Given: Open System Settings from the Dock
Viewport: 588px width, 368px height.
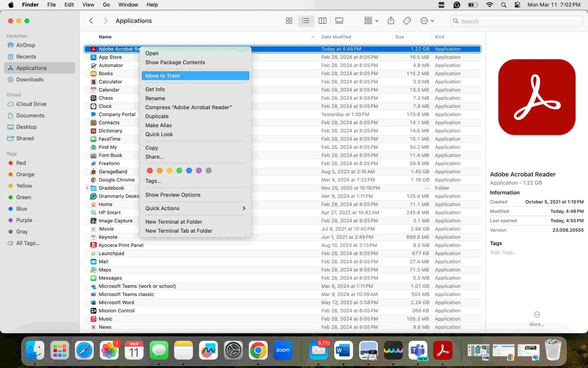Looking at the screenshot, I should pos(233,350).
